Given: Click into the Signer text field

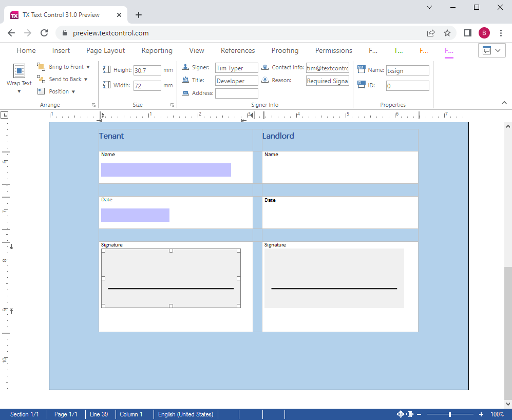Looking at the screenshot, I should coord(236,68).
